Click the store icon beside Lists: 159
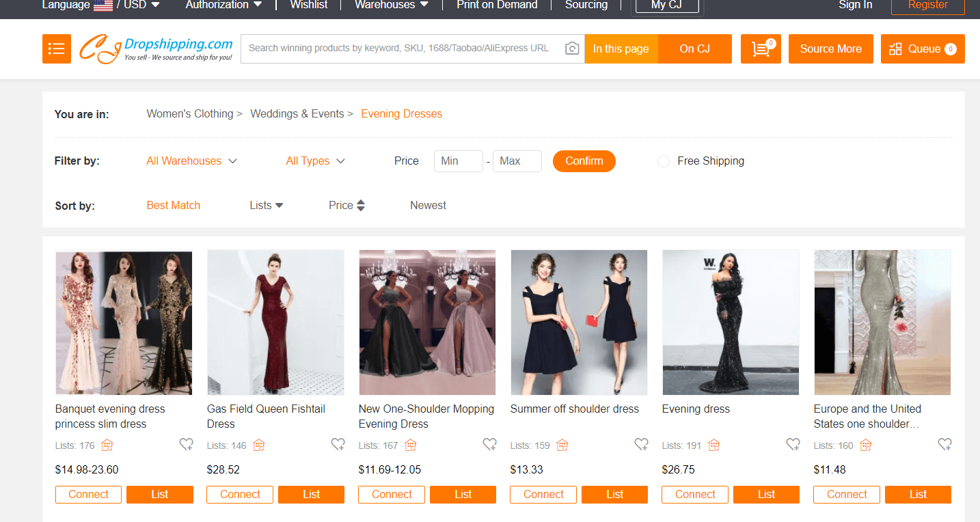 coord(562,445)
